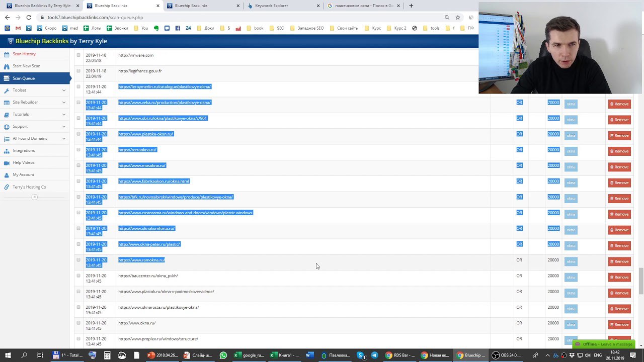This screenshot has height=362, width=644.
Task: Tick checkbox for mosokna.ru row
Action: point(78,165)
